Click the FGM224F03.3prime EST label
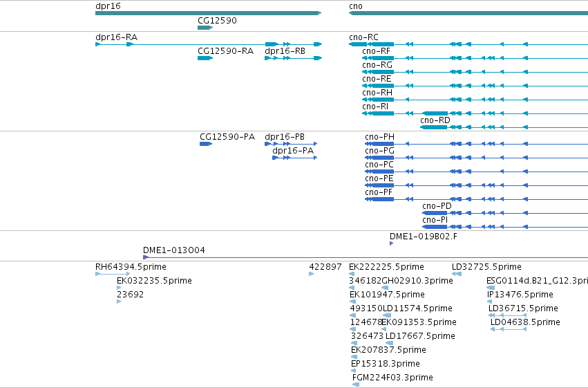 pyautogui.click(x=392, y=378)
